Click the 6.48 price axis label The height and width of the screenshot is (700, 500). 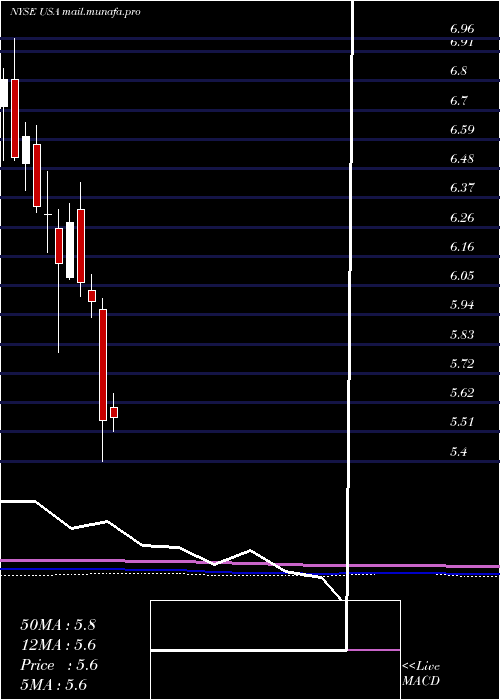[x=462, y=158]
